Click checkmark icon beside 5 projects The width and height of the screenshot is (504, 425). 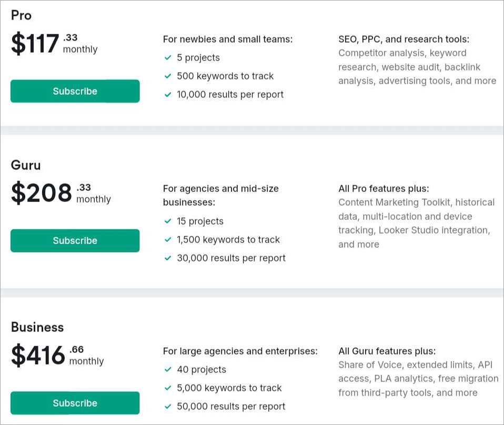(x=168, y=57)
